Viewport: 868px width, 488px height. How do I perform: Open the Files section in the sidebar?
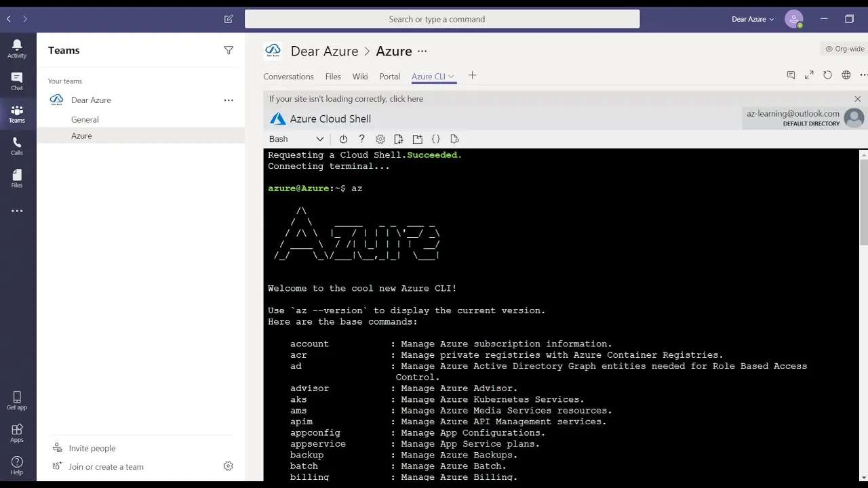(17, 179)
